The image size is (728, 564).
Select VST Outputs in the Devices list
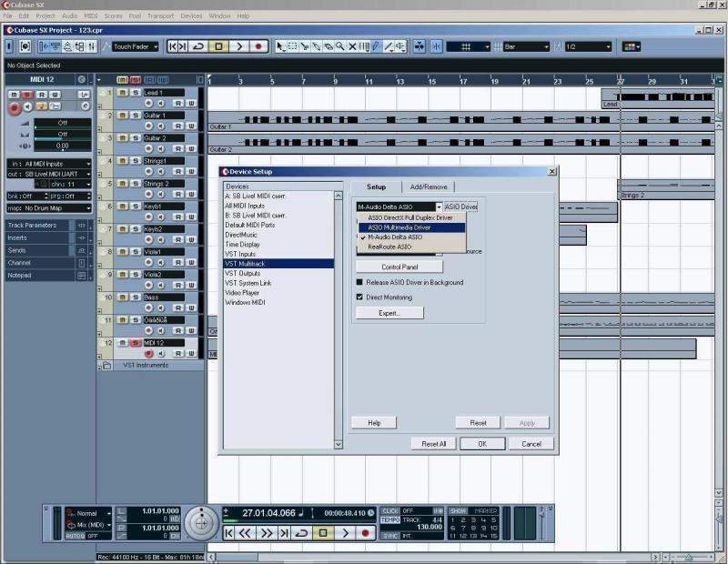(242, 273)
